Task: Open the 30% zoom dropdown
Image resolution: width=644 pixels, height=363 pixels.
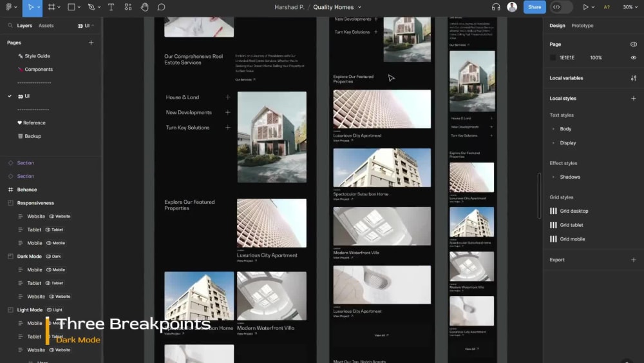Action: click(630, 7)
